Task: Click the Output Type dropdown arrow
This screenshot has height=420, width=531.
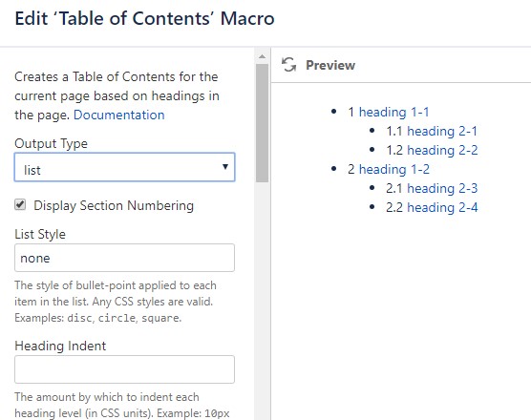Action: point(225,166)
